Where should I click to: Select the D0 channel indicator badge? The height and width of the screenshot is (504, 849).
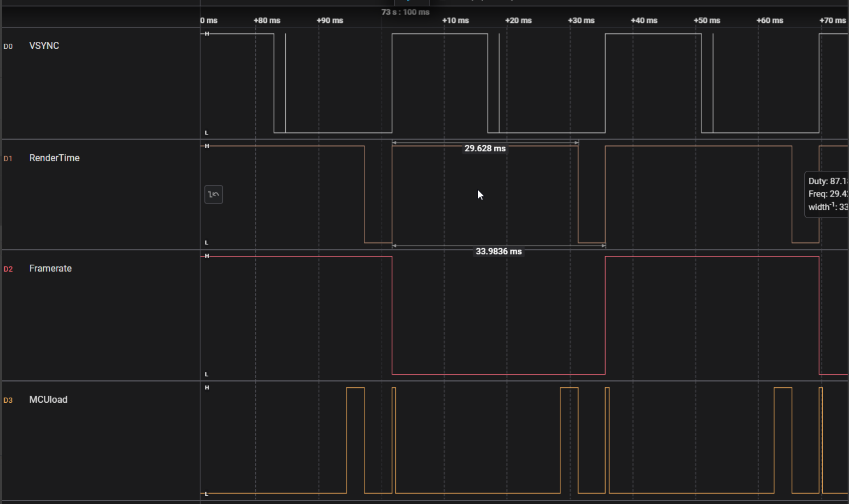(x=8, y=46)
